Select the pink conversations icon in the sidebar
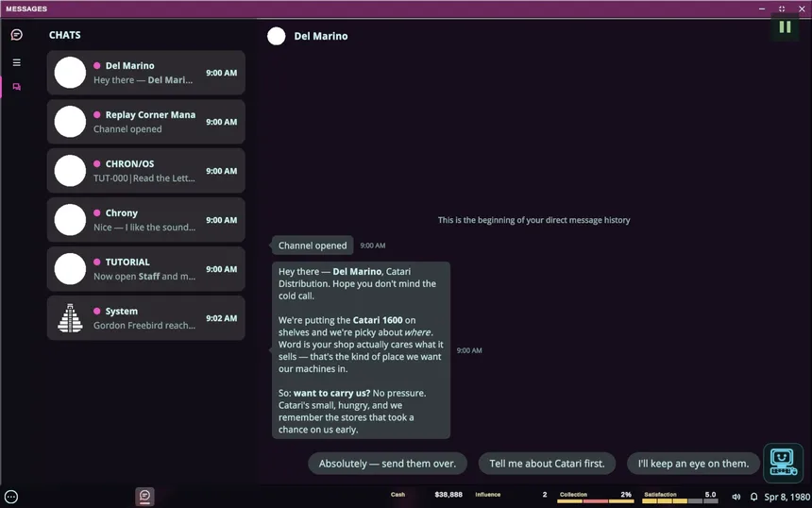Image resolution: width=812 pixels, height=508 pixels. click(x=17, y=87)
